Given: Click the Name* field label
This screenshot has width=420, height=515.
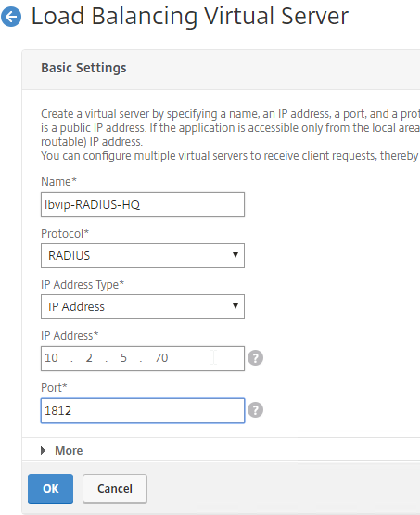Looking at the screenshot, I should [58, 182].
